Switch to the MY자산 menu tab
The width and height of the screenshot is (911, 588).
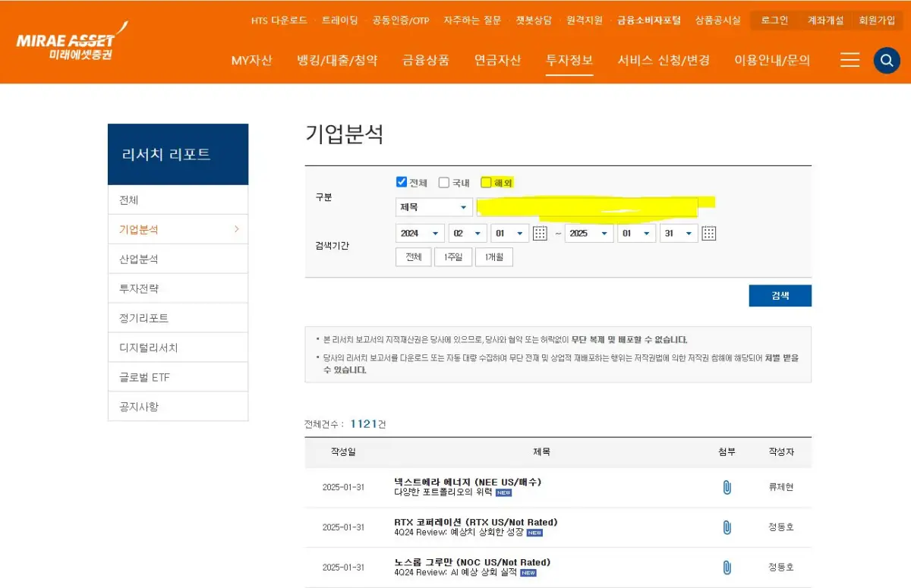253,60
